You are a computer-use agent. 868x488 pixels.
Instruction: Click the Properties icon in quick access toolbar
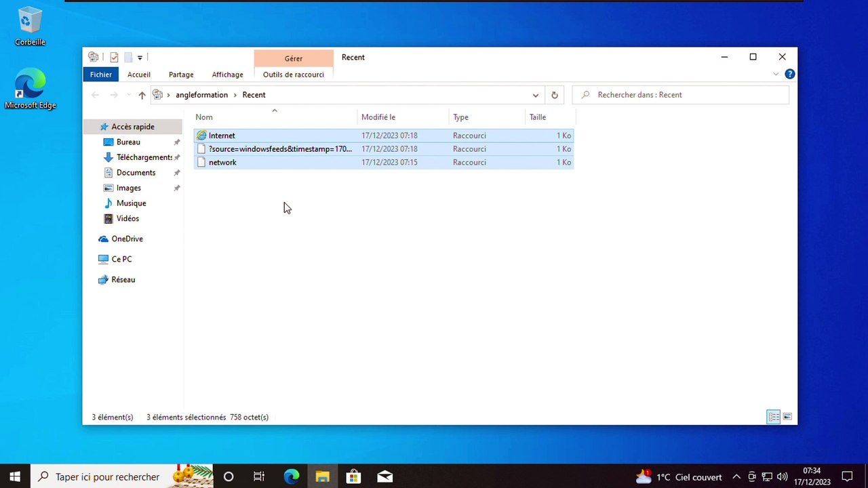[x=114, y=58]
